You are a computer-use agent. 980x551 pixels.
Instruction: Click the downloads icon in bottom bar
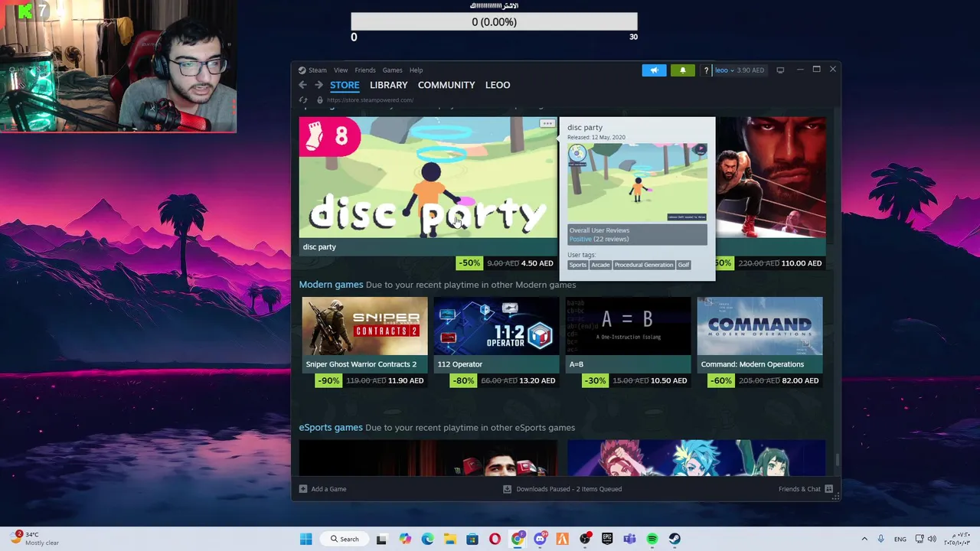tap(507, 489)
